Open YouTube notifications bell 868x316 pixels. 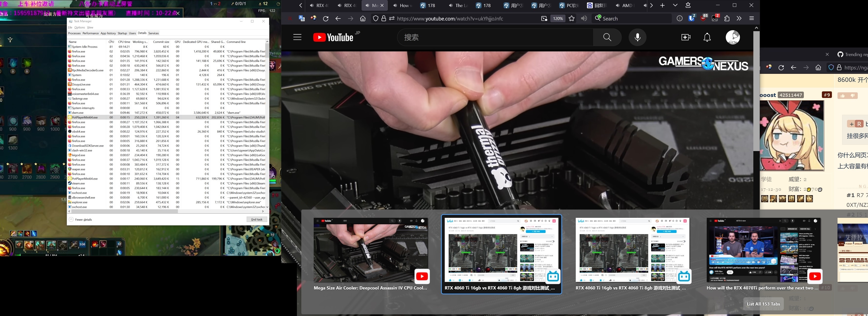click(x=707, y=37)
